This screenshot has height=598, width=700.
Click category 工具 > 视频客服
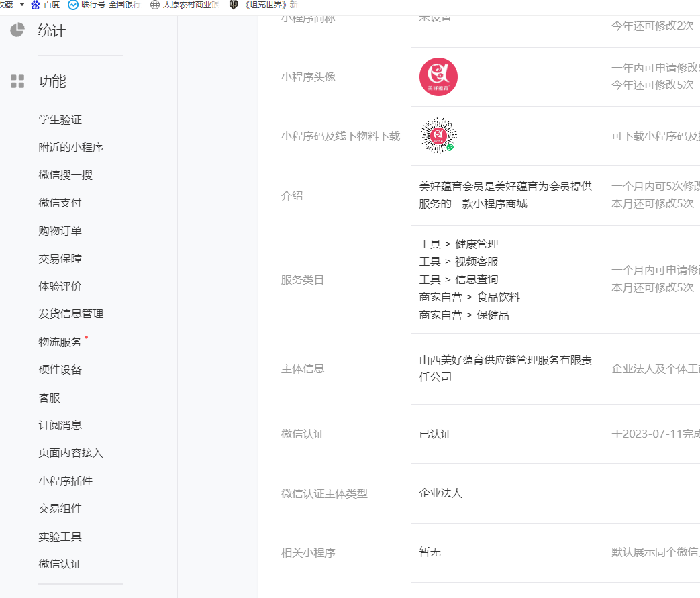(x=458, y=262)
